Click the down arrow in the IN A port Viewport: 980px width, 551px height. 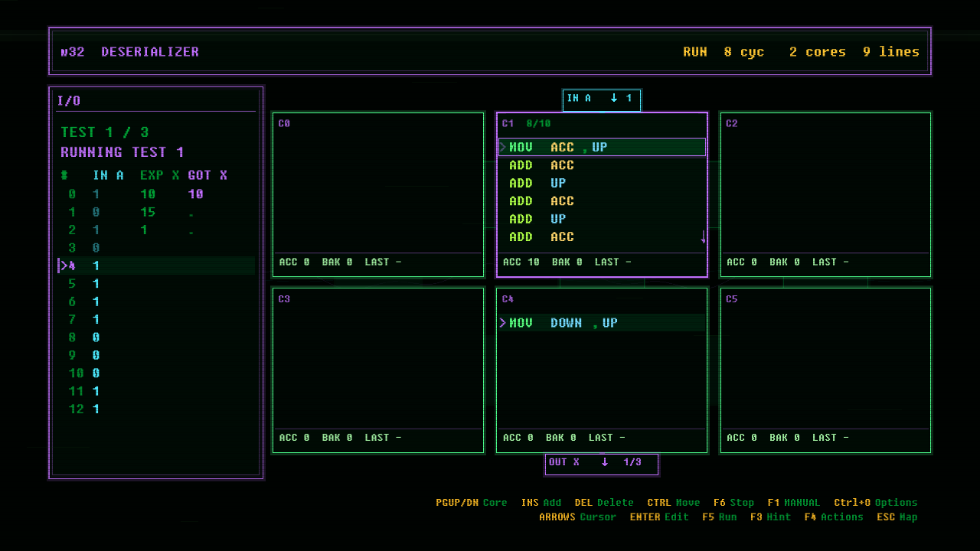[613, 98]
